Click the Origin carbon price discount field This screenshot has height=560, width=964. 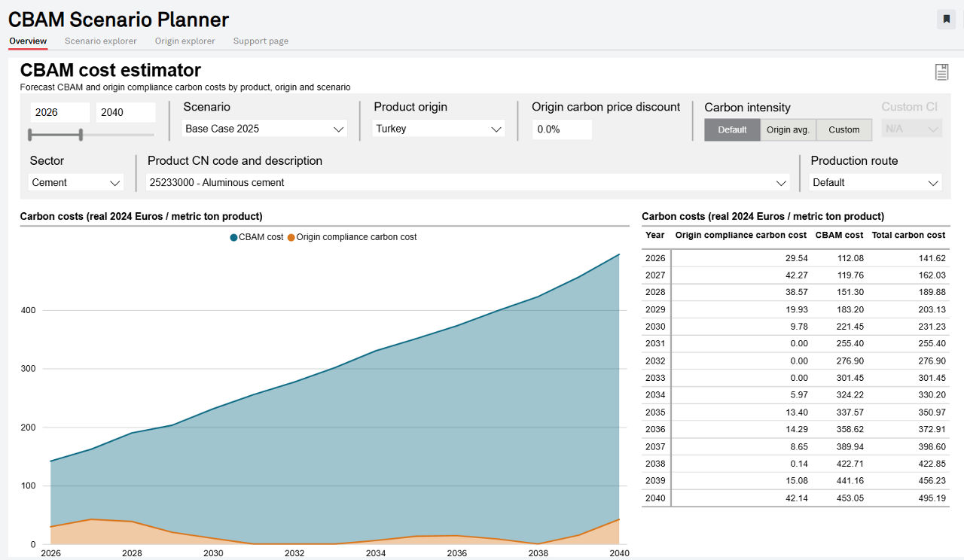[x=562, y=129]
